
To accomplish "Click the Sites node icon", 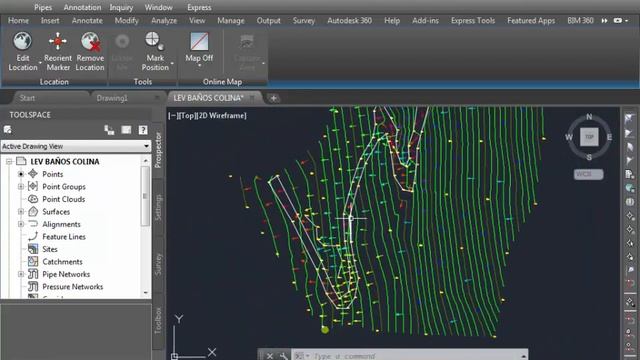I will (33, 249).
